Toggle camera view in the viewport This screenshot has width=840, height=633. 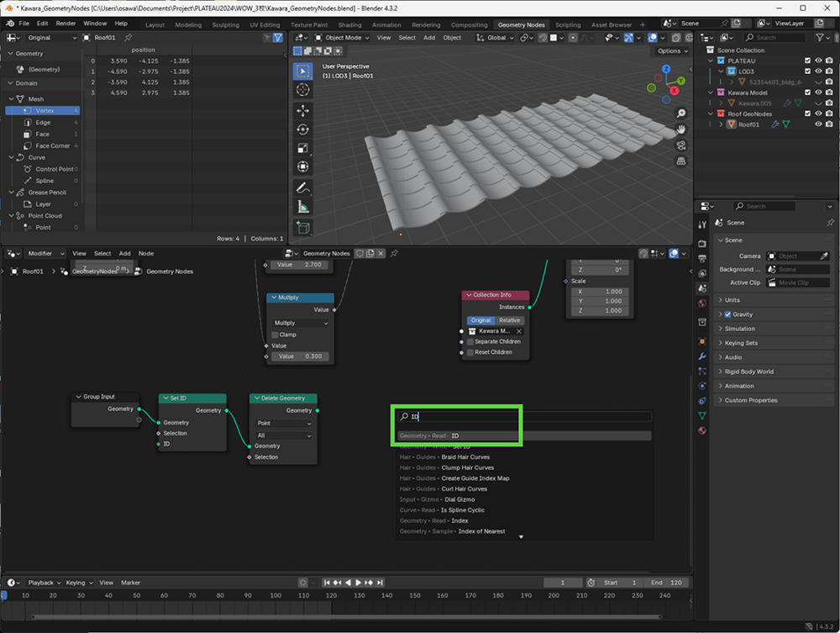tap(680, 145)
